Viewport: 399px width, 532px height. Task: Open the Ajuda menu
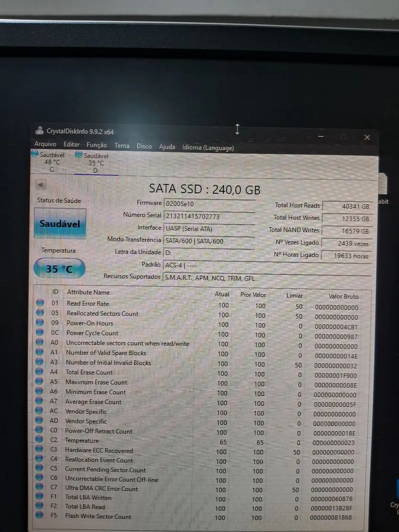pos(167,147)
